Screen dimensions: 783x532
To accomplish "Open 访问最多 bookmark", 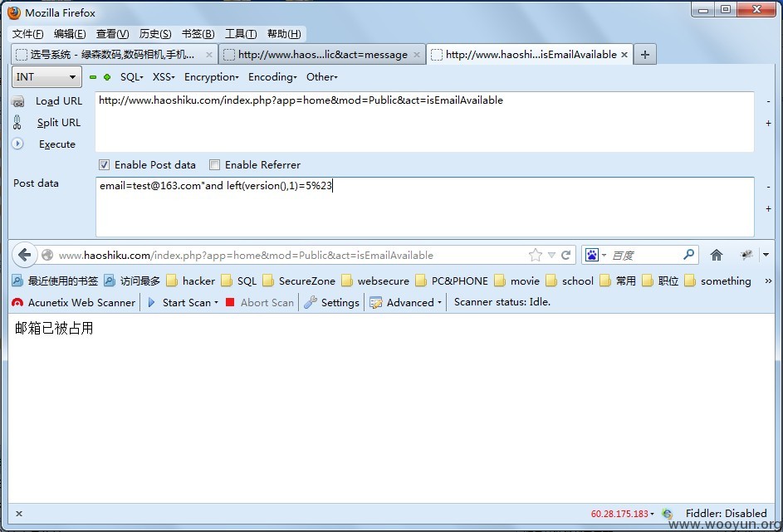I will [132, 281].
